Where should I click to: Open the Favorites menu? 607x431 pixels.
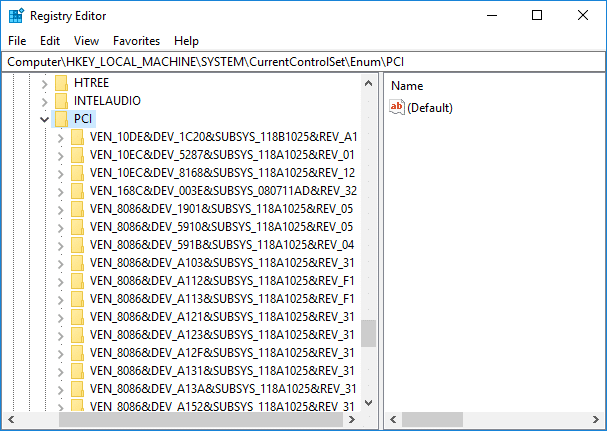[136, 41]
